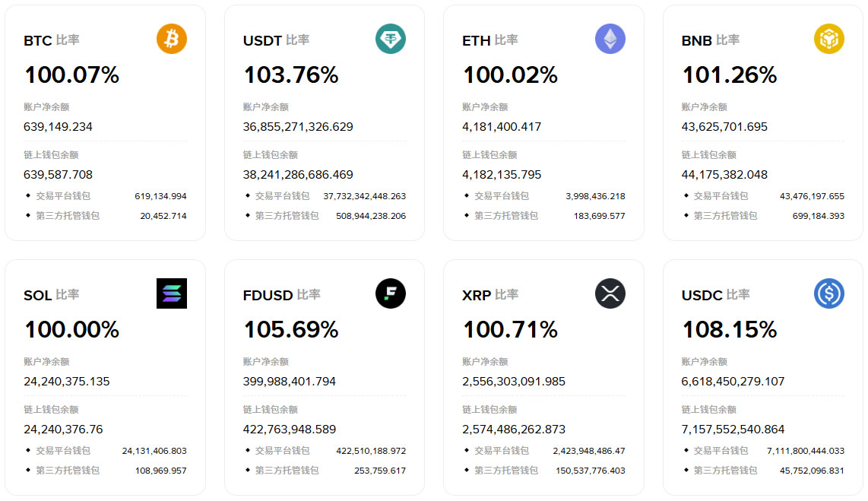Click the orange Bitcoin coin icon
This screenshot has height=501, width=868.
(172, 39)
